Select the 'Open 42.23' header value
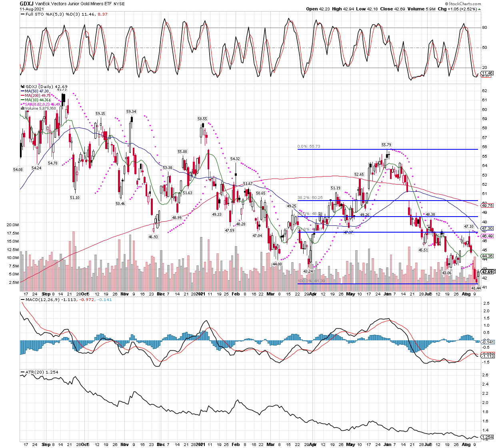496x448 pixels. [318, 9]
